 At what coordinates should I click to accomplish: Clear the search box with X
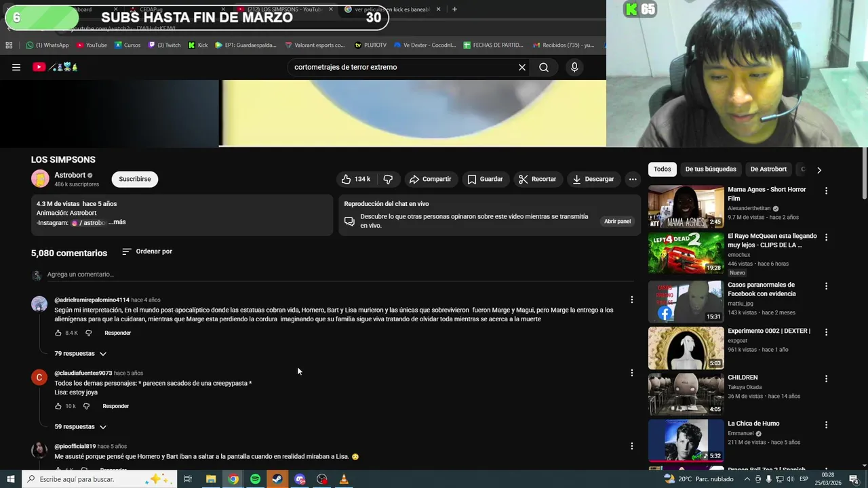[522, 67]
